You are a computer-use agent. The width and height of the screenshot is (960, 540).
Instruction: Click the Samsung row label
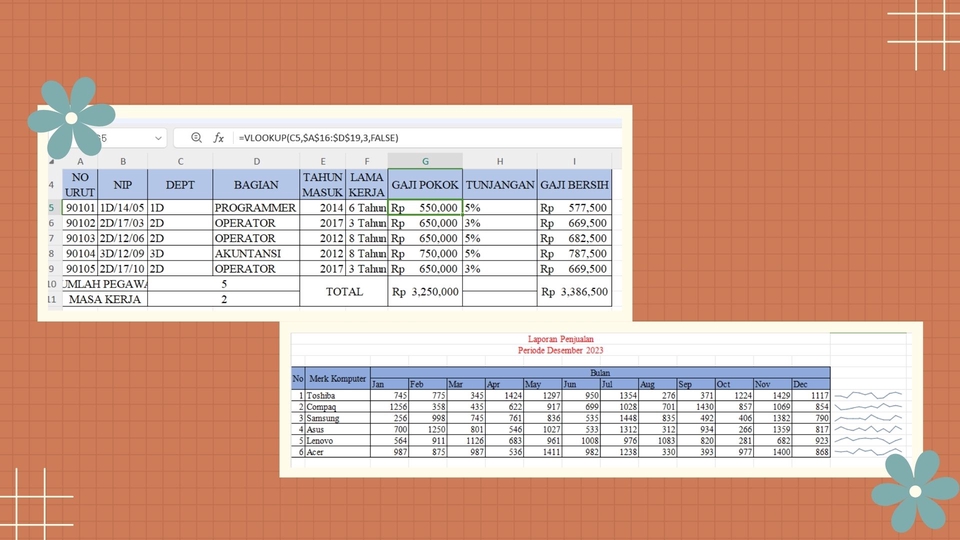tap(337, 418)
